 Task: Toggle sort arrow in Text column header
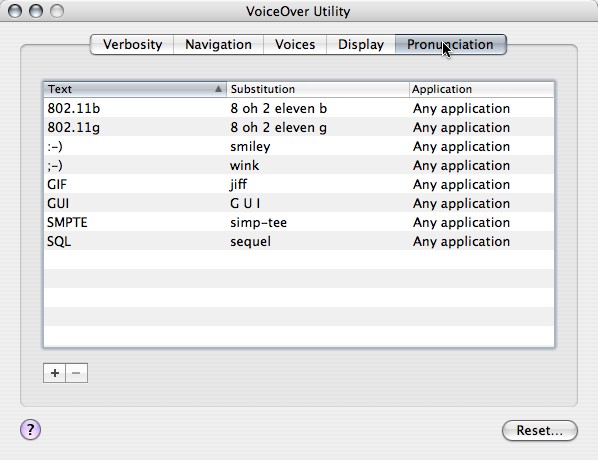pos(218,89)
